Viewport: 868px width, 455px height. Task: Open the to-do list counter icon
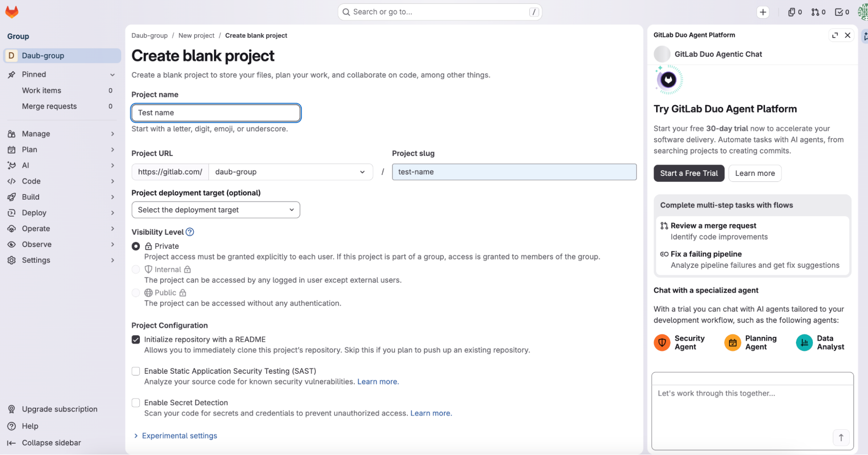point(842,12)
